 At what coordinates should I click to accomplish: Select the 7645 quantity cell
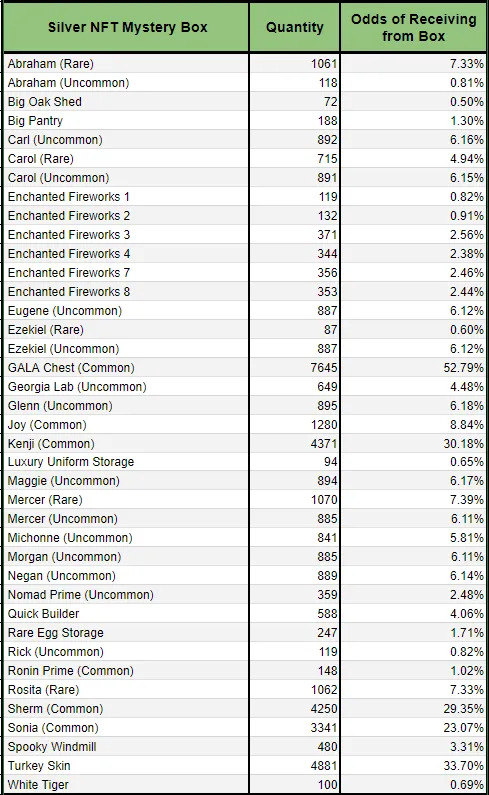pyautogui.click(x=295, y=368)
